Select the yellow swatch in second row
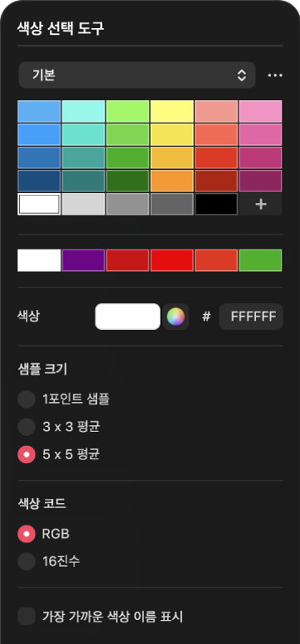The height and width of the screenshot is (644, 300). click(x=172, y=135)
